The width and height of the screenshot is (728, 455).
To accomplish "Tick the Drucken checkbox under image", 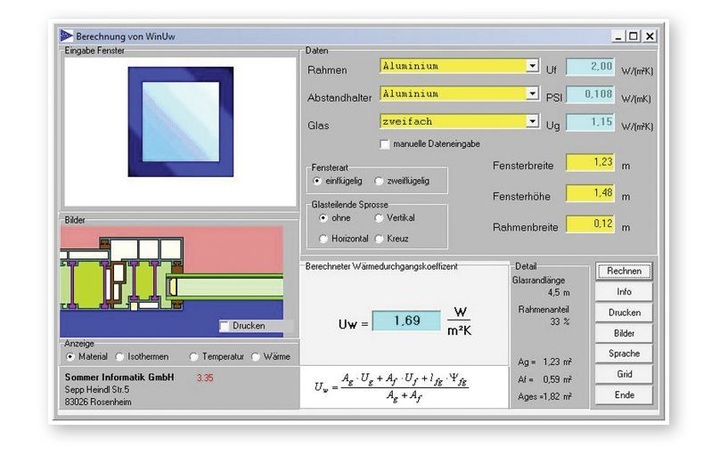I will point(224,326).
